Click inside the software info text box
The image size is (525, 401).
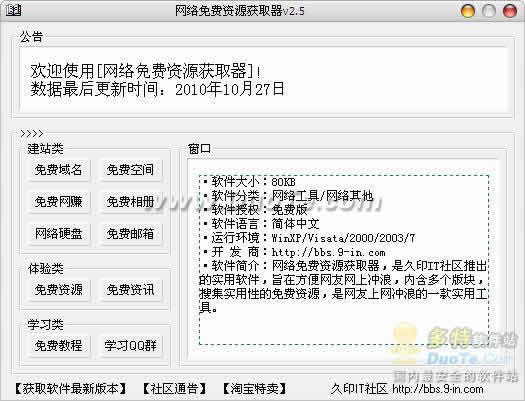344,260
